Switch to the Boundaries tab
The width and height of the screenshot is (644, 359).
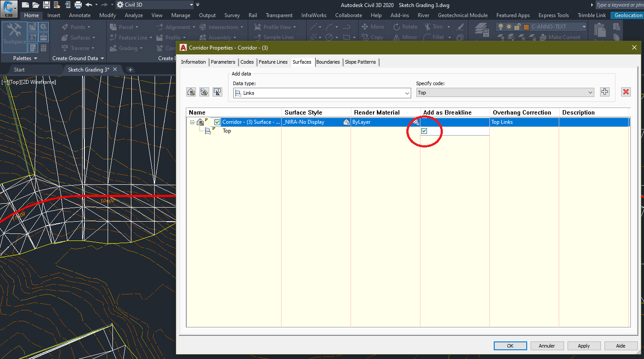click(x=328, y=62)
